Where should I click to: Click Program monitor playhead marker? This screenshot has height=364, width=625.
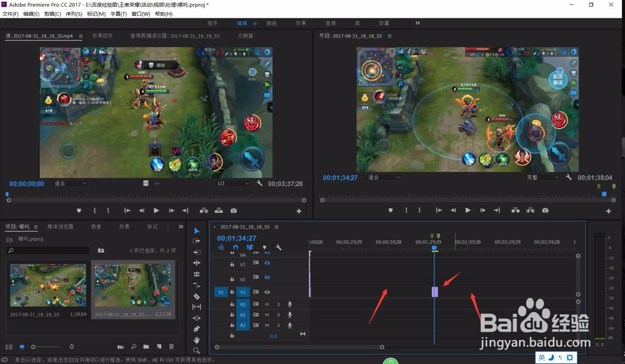point(604,194)
